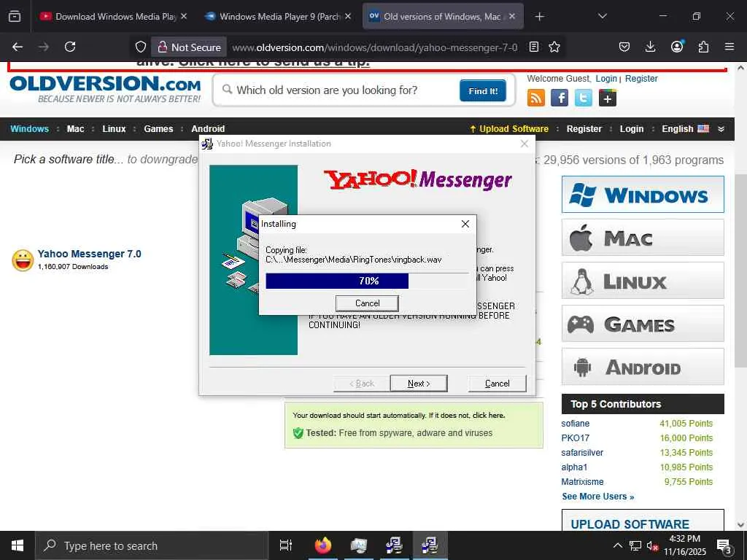Click Yahoo Messenger smiley icon
The height and width of the screenshot is (560, 747).
(23, 260)
